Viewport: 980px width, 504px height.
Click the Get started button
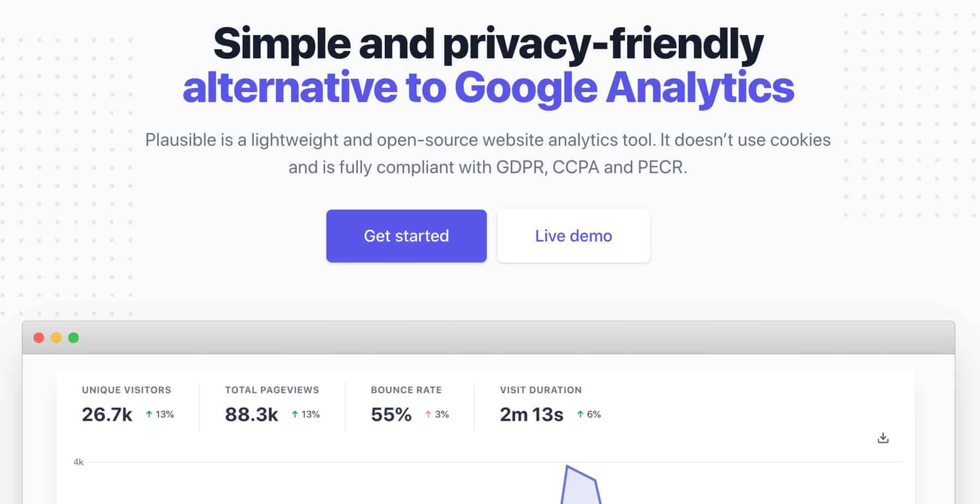pos(406,236)
